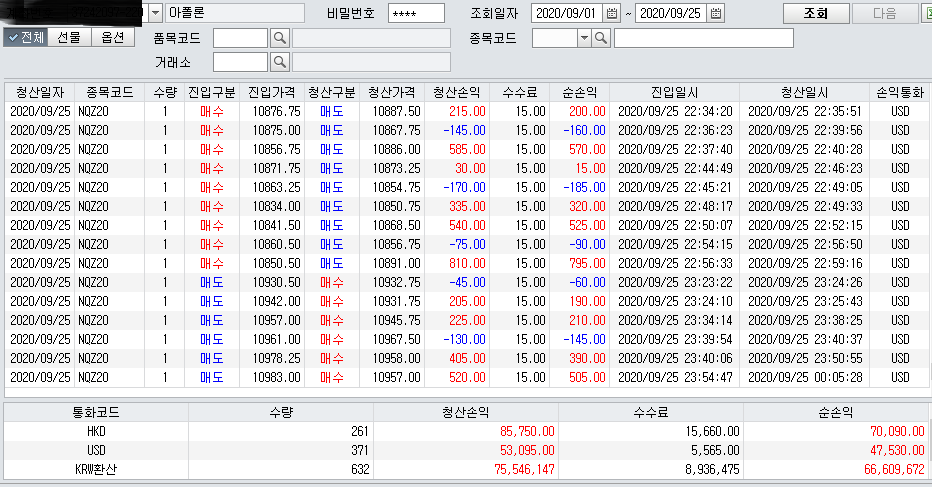The image size is (932, 487).
Task: Click the account name field 아폴론
Action: [x=235, y=13]
